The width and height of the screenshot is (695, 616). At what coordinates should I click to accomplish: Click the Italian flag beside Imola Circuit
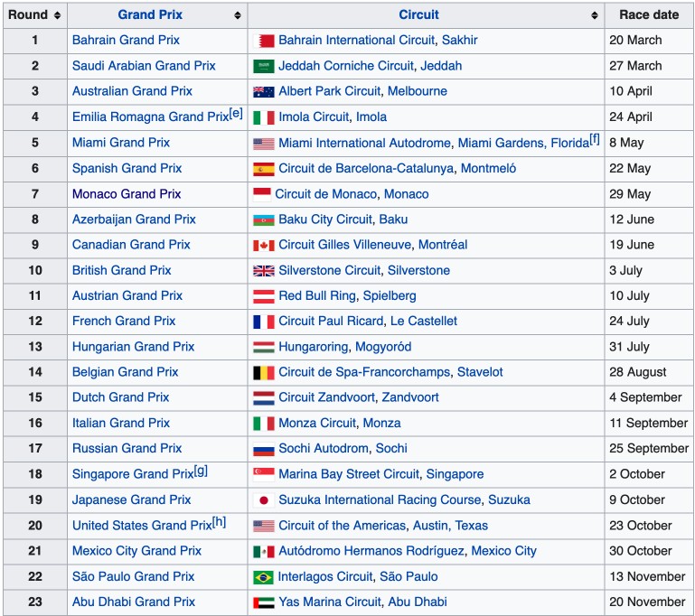[264, 117]
